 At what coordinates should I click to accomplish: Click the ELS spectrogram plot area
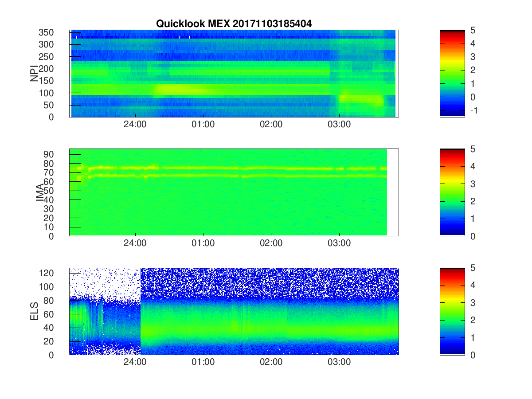pos(234,311)
